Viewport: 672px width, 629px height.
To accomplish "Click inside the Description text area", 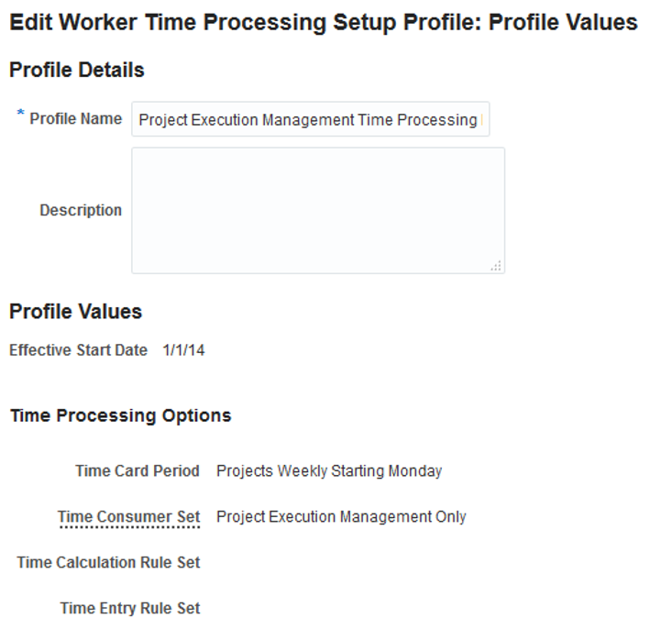I will coord(317,210).
